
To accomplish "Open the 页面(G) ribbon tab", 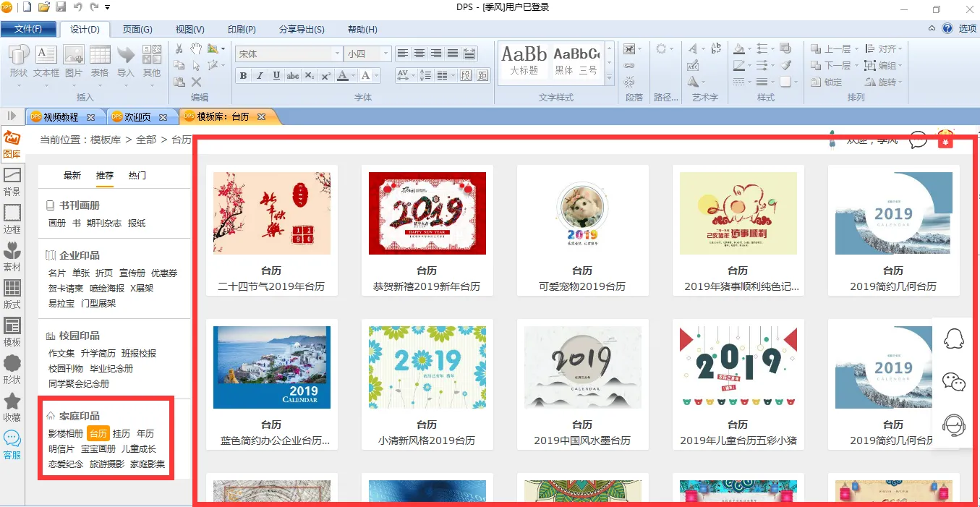I will (137, 30).
